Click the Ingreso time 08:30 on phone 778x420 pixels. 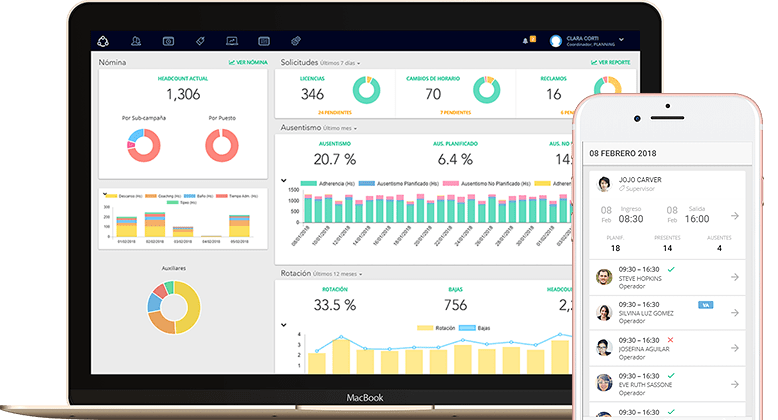(x=631, y=219)
